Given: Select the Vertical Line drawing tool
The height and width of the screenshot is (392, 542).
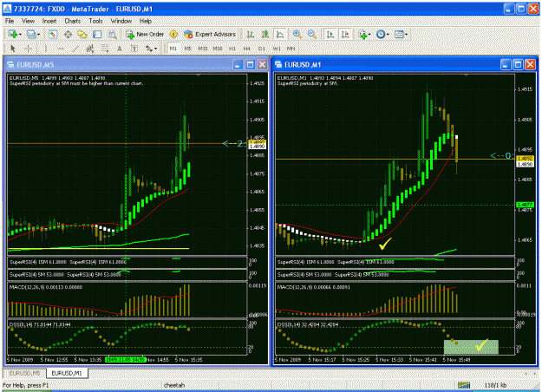Looking at the screenshot, I should pyautogui.click(x=46, y=49).
